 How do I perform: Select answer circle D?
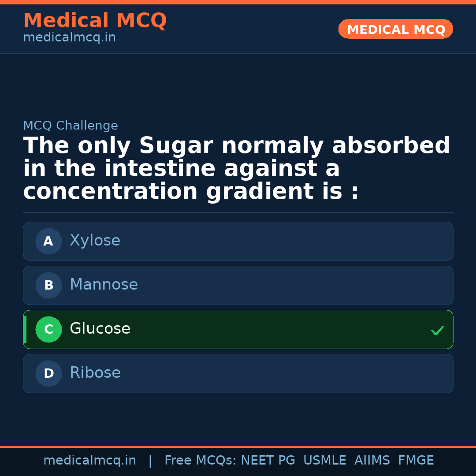coord(48,373)
